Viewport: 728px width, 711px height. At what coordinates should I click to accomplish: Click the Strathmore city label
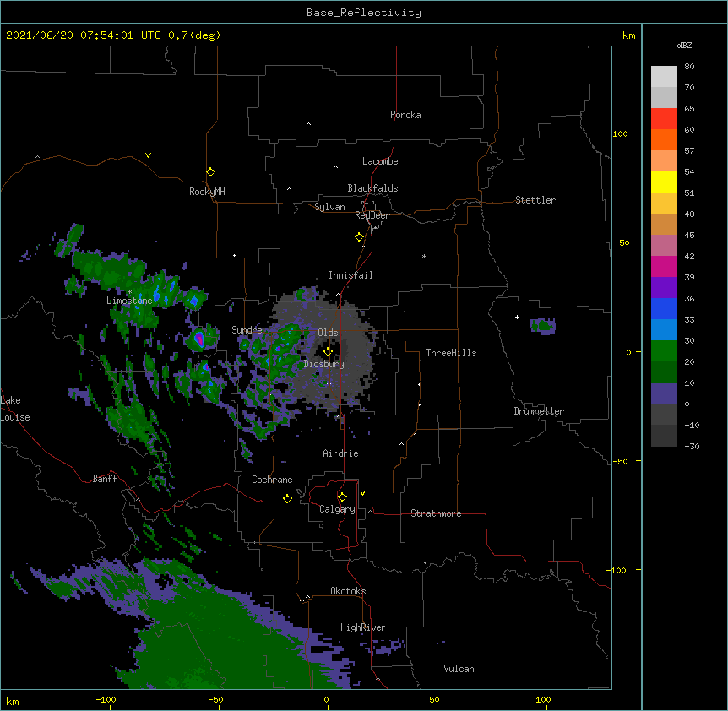[436, 513]
